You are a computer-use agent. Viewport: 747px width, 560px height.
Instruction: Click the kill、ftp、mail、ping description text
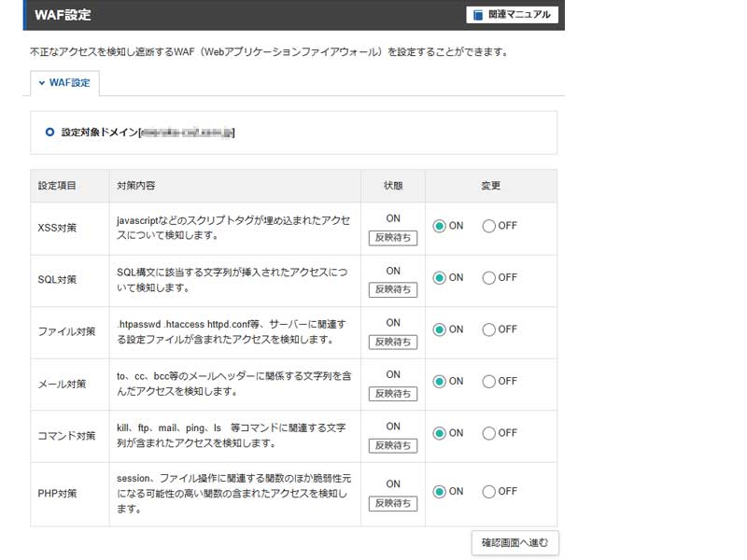231,436
